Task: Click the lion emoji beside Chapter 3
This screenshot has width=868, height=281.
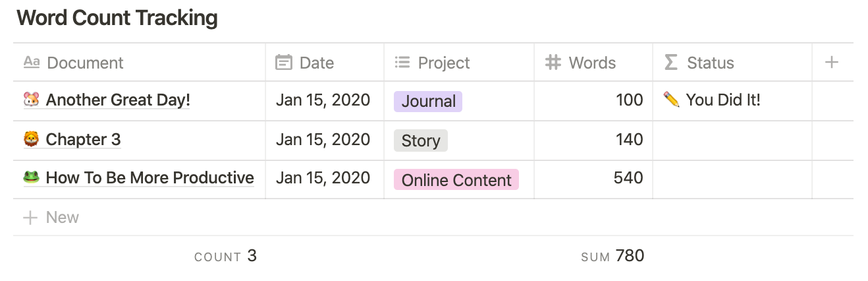Action: click(x=31, y=140)
